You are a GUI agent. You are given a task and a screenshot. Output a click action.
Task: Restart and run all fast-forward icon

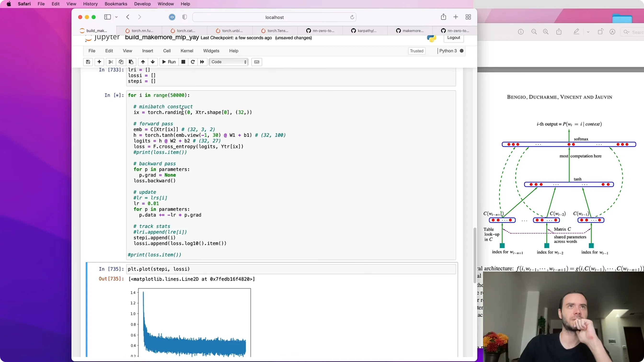click(x=202, y=62)
